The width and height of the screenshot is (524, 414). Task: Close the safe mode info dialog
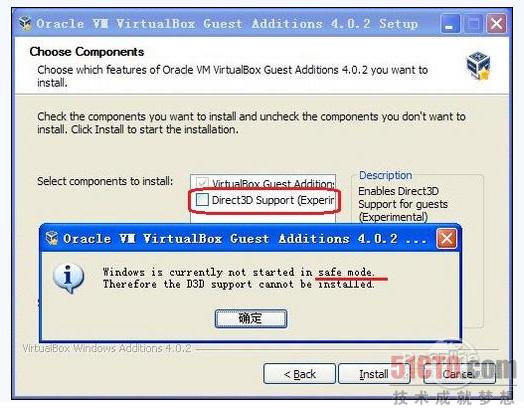tap(446, 239)
